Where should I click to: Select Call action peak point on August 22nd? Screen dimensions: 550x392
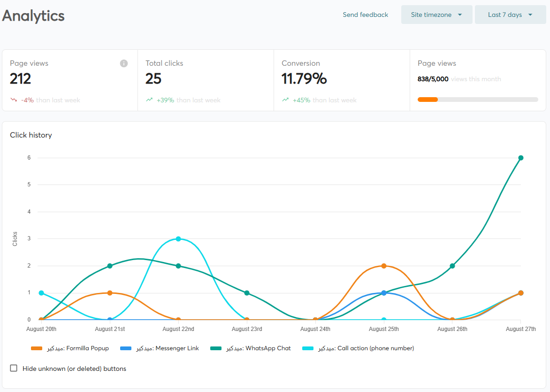coord(178,239)
